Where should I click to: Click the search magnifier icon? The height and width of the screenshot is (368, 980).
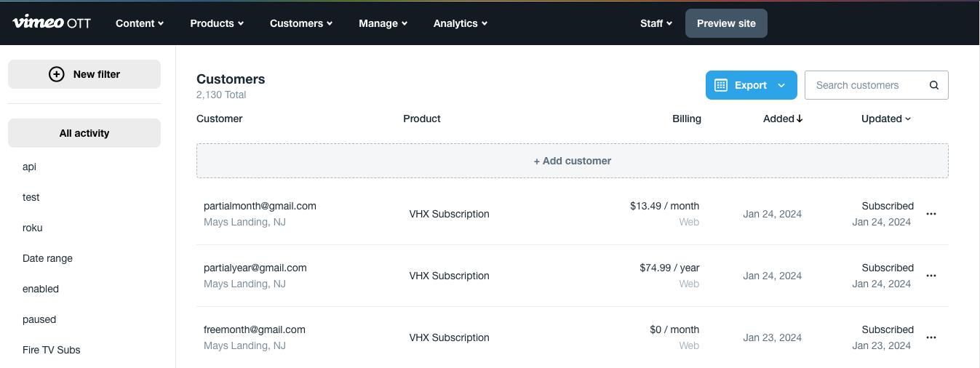(x=934, y=85)
